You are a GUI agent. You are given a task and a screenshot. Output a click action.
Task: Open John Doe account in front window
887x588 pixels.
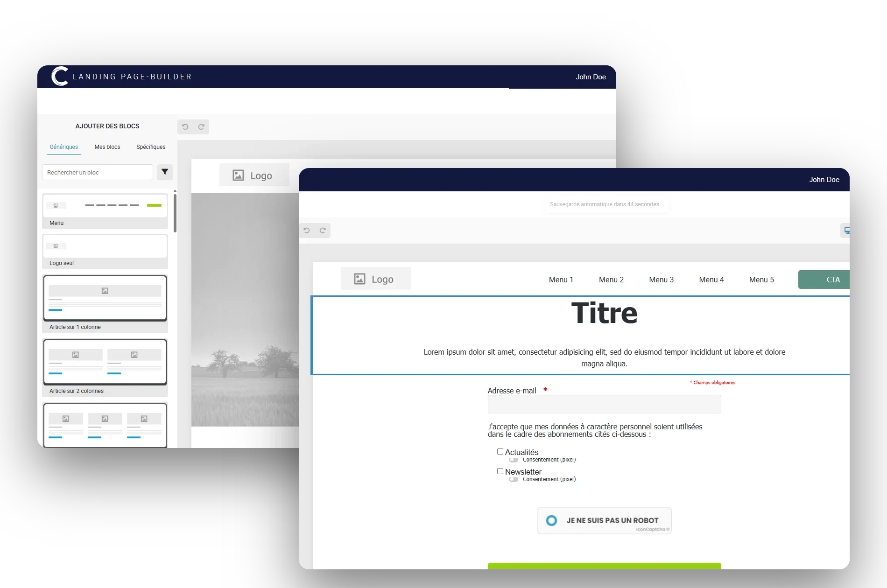point(824,180)
